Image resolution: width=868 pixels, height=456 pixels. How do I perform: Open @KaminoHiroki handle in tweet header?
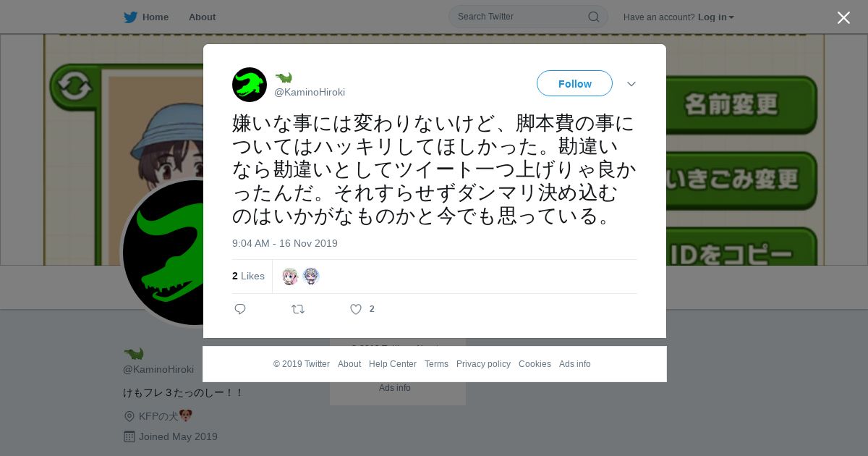310,92
